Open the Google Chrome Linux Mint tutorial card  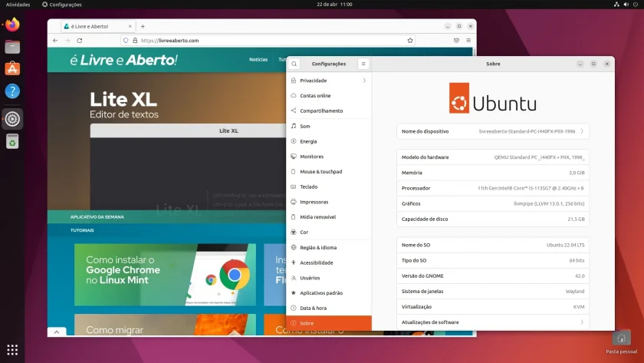coord(165,275)
